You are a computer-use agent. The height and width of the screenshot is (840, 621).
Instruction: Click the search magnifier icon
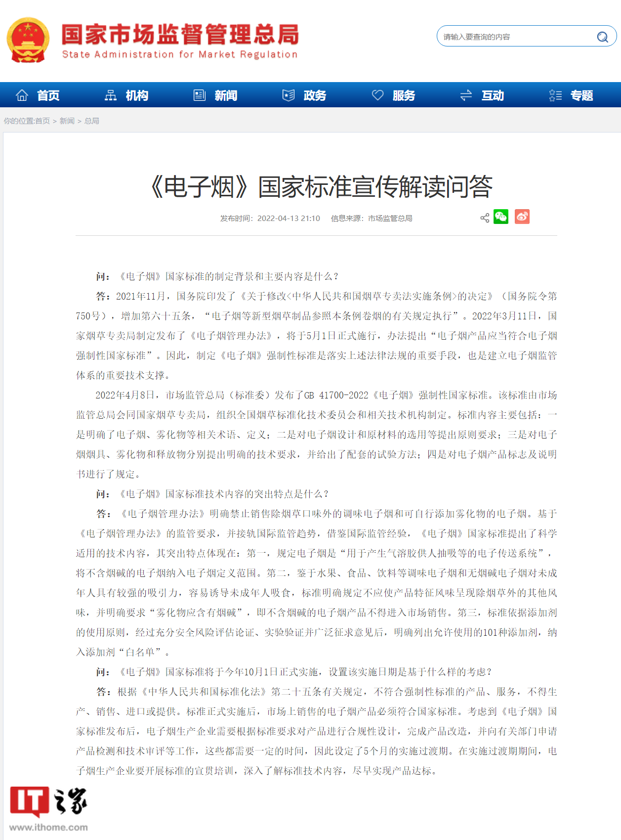[x=602, y=37]
